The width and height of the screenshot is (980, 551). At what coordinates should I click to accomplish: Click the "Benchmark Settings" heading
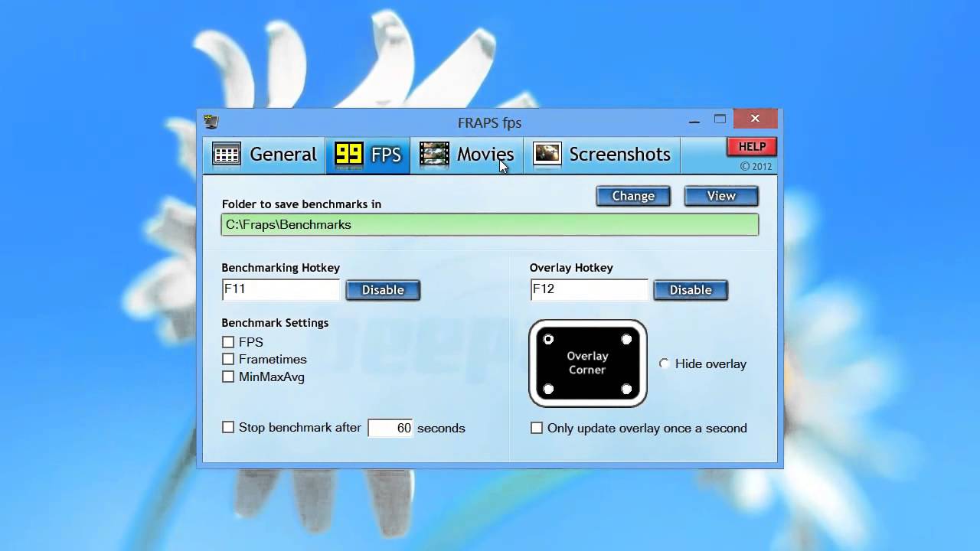275,323
